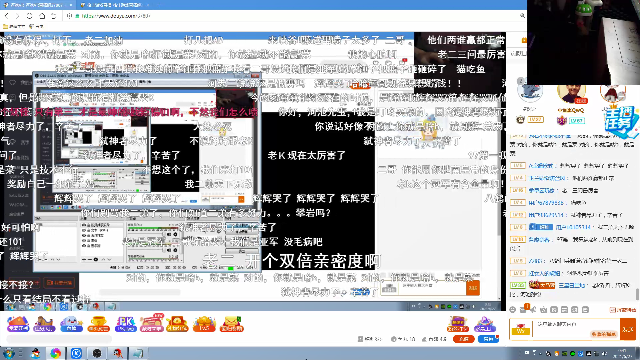Go back using the browser back arrow
640x360 pixels.
7,16
